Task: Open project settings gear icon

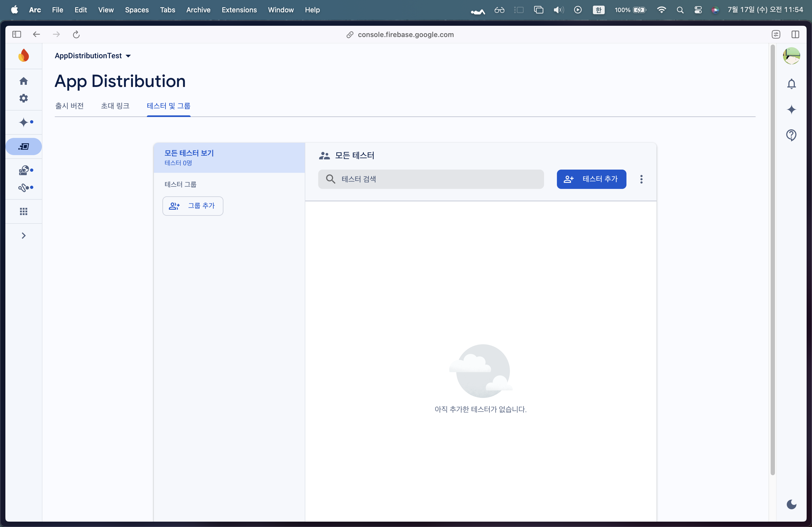Action: click(24, 98)
